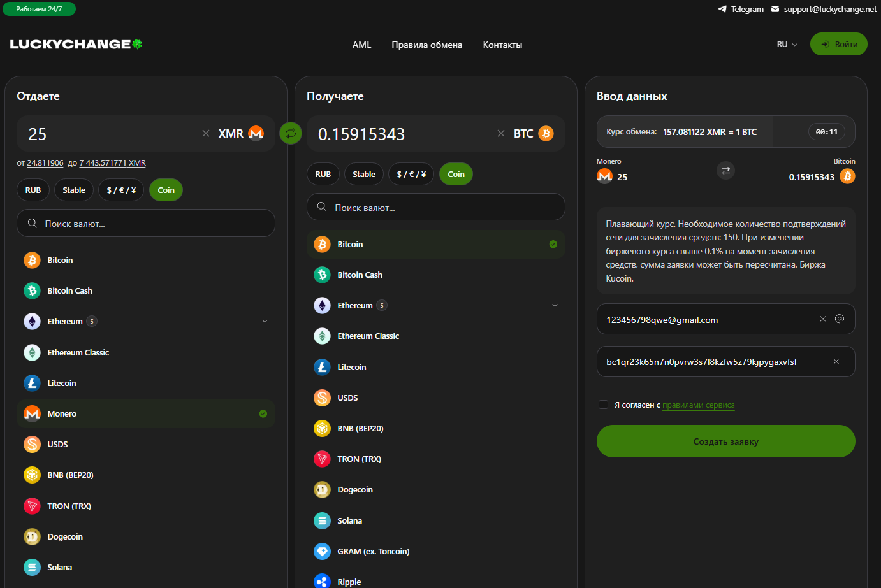
Task: Filter the Отдаете list by RUB
Action: tap(33, 190)
